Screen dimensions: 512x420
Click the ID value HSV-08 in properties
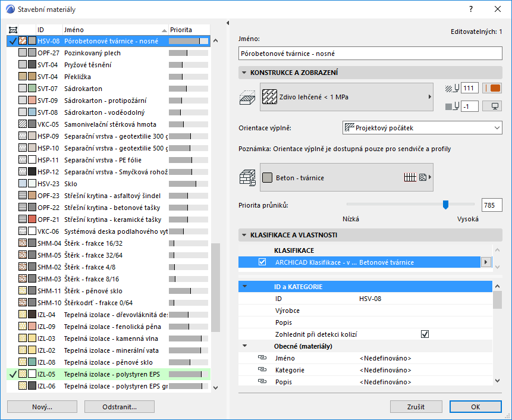click(x=370, y=299)
